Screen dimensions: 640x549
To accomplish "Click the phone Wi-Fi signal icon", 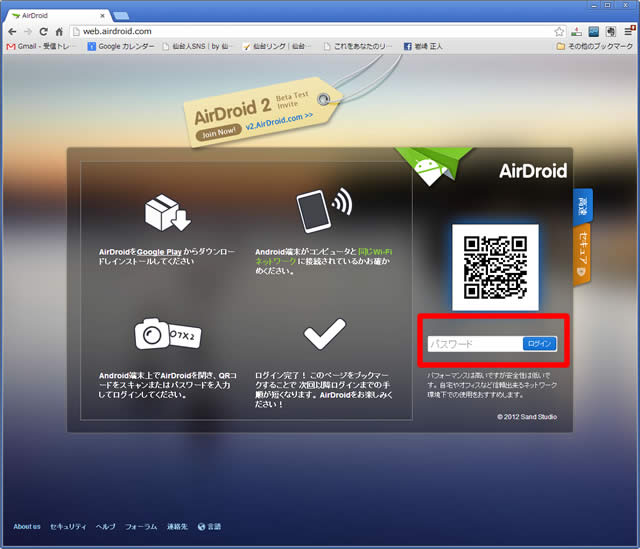I will (x=324, y=210).
